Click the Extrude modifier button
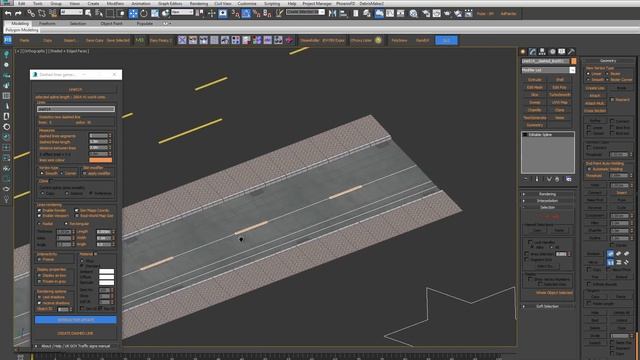 pyautogui.click(x=535, y=80)
